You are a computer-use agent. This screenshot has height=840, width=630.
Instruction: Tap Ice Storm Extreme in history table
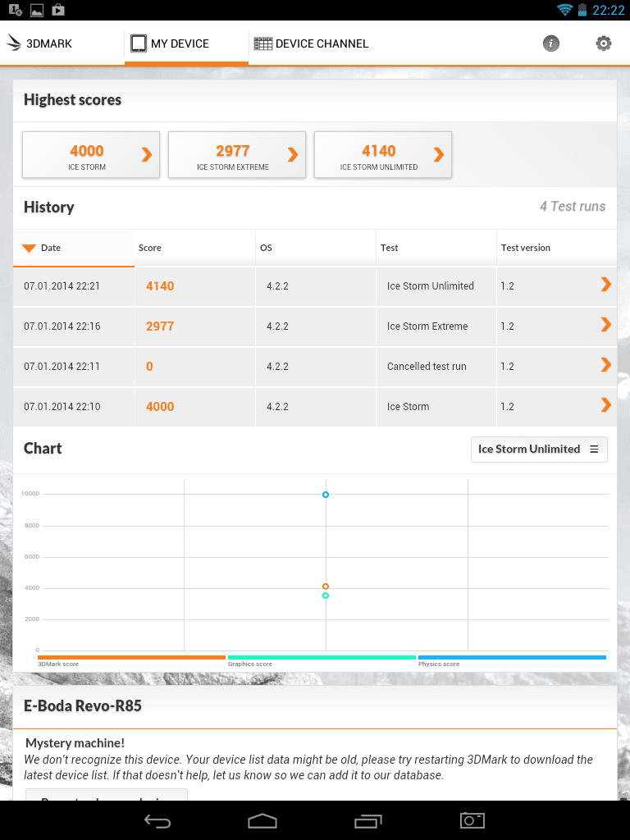click(427, 326)
